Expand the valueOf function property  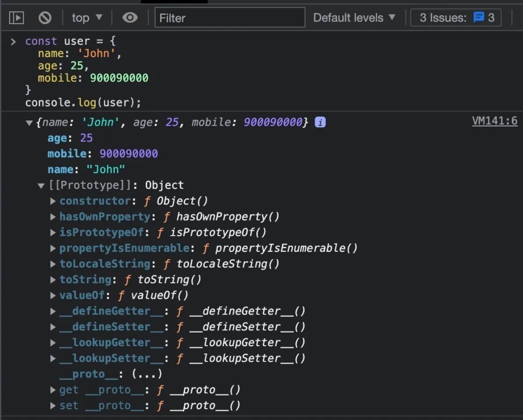pos(53,295)
